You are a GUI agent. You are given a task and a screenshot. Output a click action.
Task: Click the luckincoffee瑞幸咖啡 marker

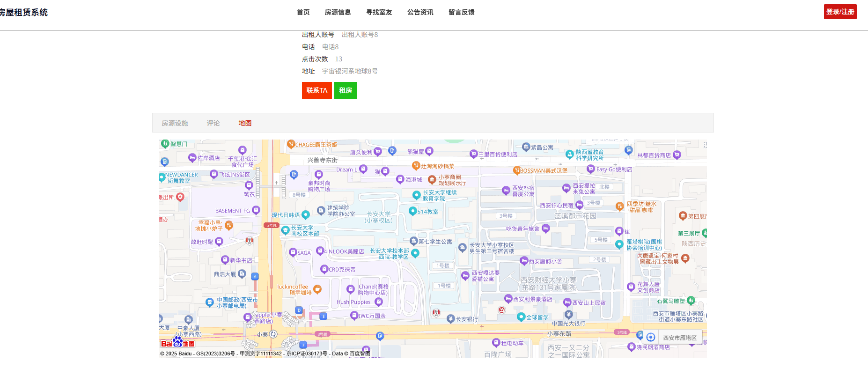coord(317,289)
